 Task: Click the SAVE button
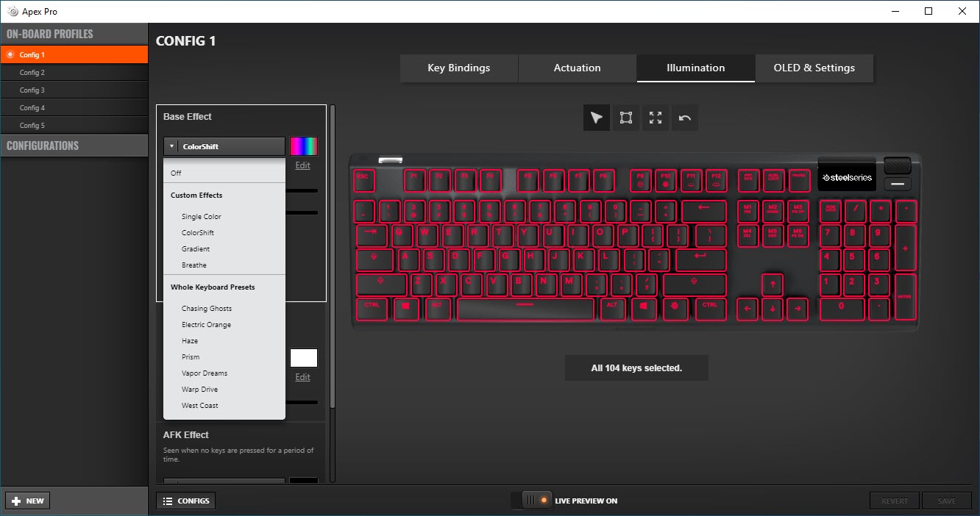(947, 501)
